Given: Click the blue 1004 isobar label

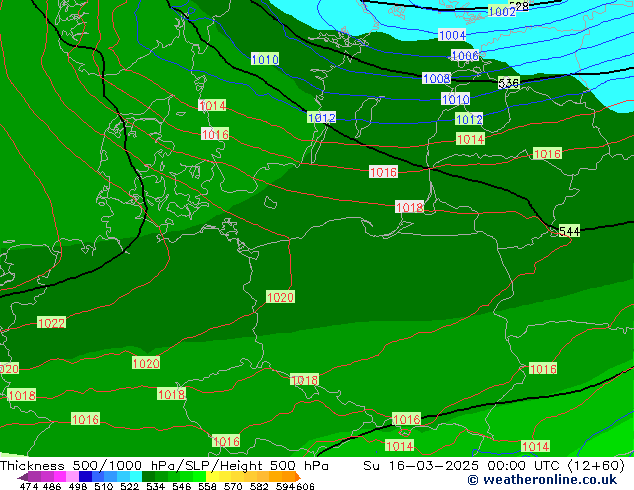Looking at the screenshot, I should 452,35.
